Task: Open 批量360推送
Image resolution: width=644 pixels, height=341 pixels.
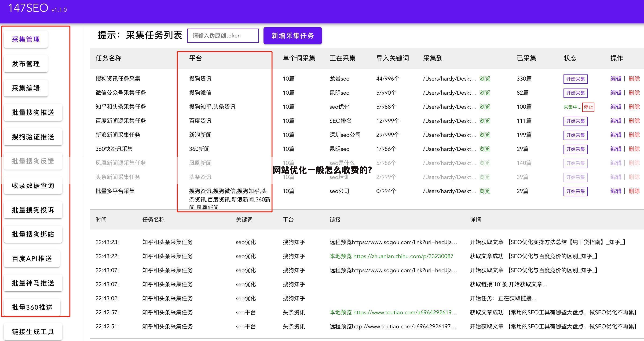Action: coord(33,307)
